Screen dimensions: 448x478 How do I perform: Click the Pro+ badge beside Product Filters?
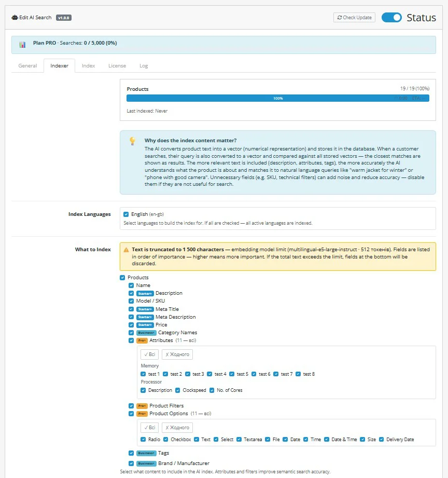142,405
